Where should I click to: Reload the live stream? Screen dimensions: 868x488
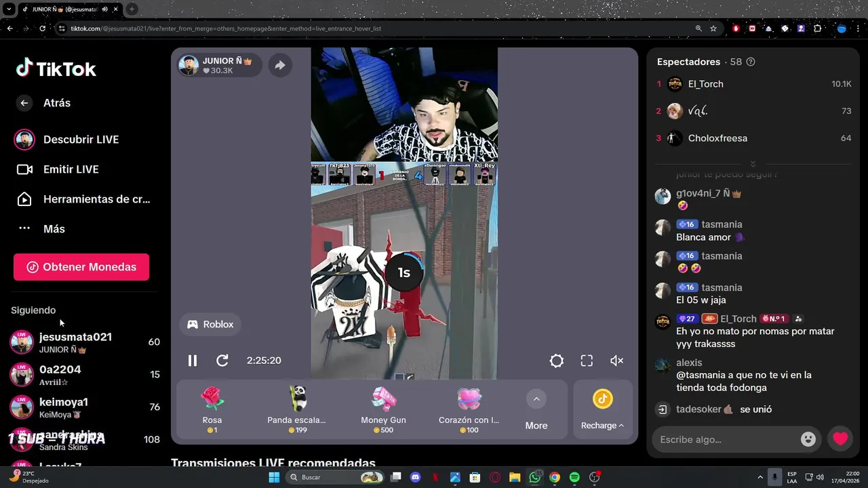click(222, 361)
